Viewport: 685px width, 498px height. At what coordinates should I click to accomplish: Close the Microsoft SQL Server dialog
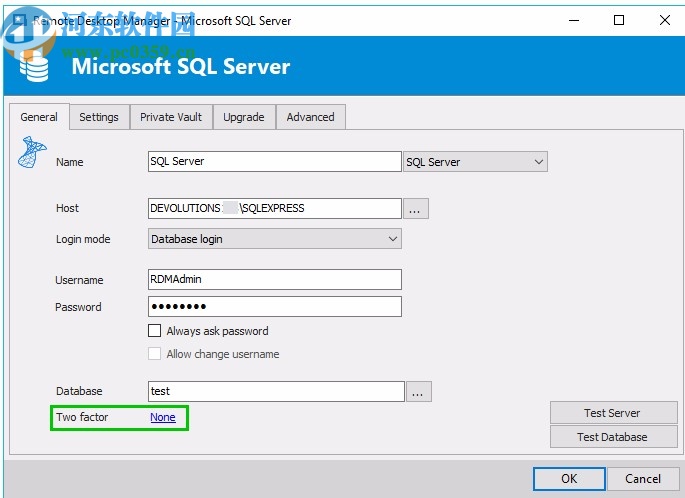664,20
